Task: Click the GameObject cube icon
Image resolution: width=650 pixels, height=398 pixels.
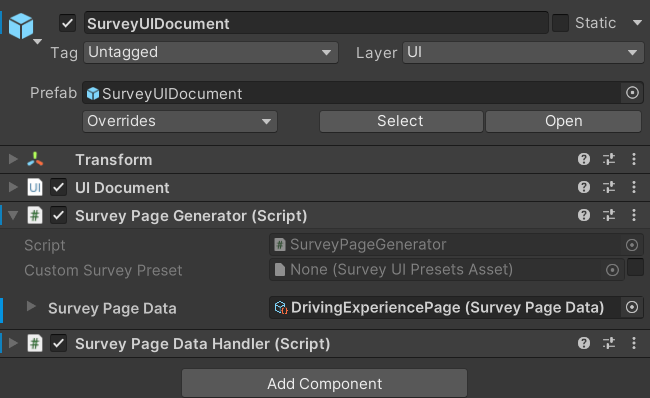Action: [21, 26]
